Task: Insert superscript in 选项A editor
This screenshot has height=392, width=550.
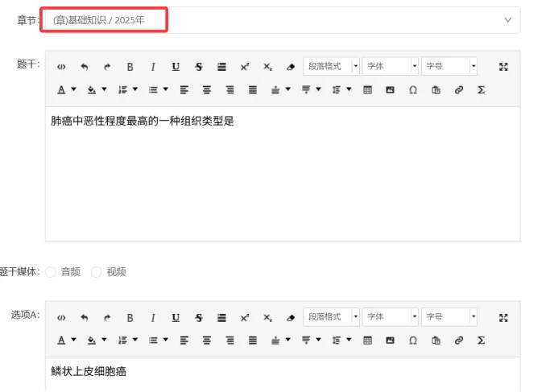Action: point(245,318)
